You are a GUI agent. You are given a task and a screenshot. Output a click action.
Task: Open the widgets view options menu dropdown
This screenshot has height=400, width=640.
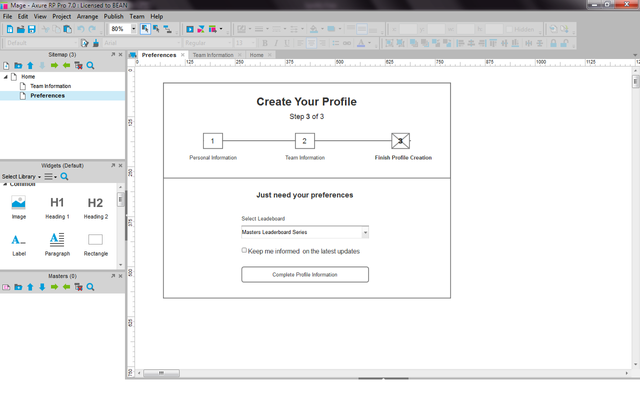(x=51, y=177)
